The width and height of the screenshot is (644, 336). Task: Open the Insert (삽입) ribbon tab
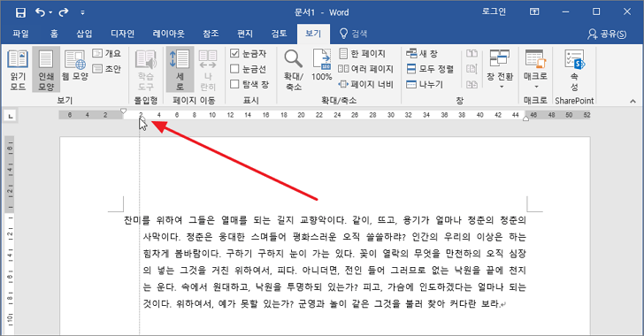coord(84,34)
